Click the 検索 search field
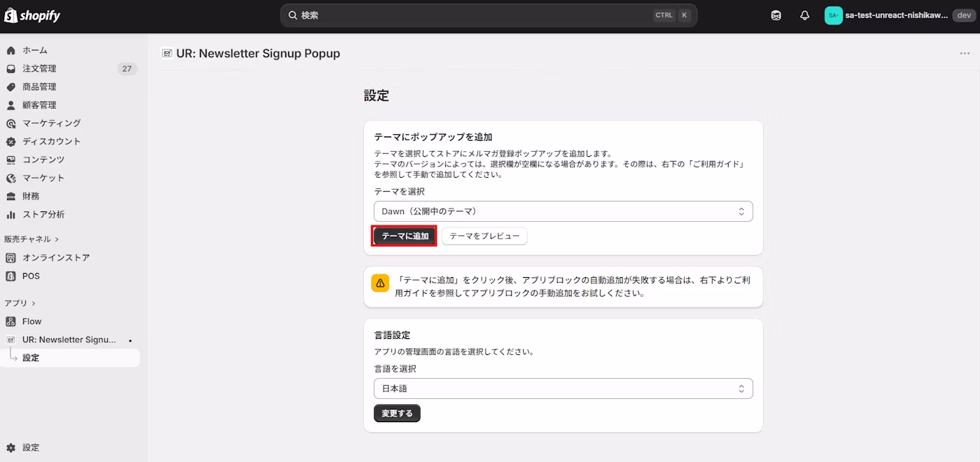The image size is (980, 462). (x=490, y=15)
